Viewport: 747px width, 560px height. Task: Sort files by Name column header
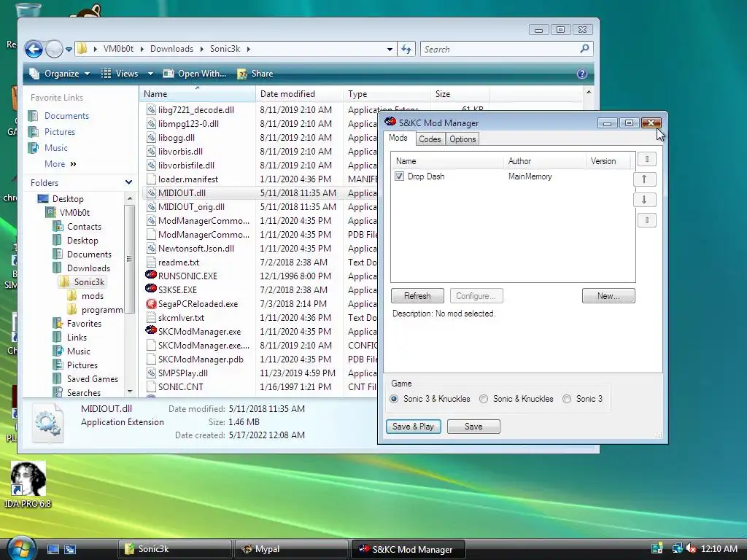click(x=198, y=94)
